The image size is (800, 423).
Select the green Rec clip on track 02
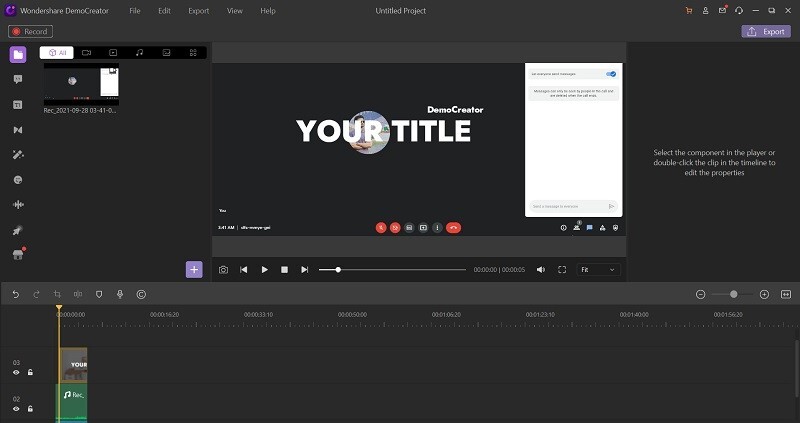click(x=71, y=403)
